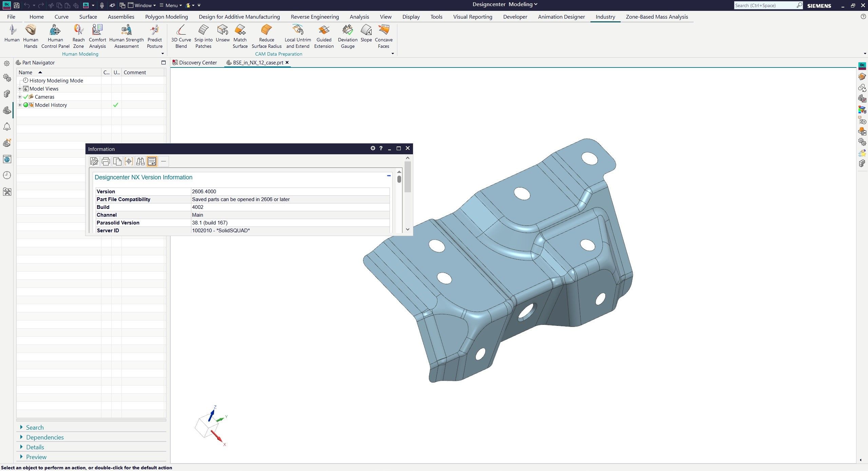
Task: Select Local Untrim and Extend
Action: [x=298, y=36]
